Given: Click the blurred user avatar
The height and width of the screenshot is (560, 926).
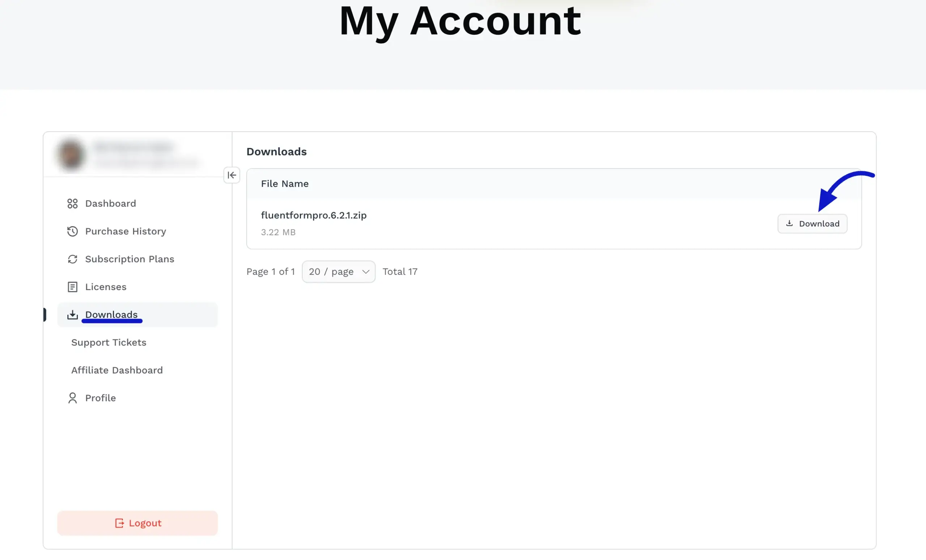Looking at the screenshot, I should tap(71, 154).
